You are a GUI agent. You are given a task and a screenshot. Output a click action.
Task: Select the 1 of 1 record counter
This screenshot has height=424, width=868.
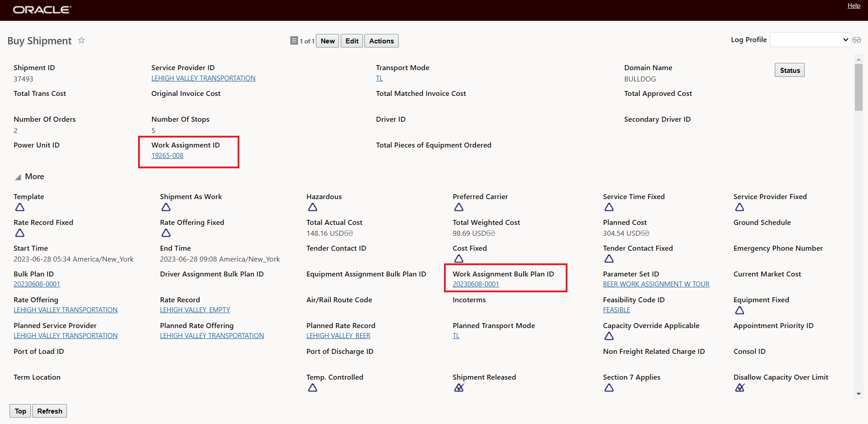(x=307, y=41)
